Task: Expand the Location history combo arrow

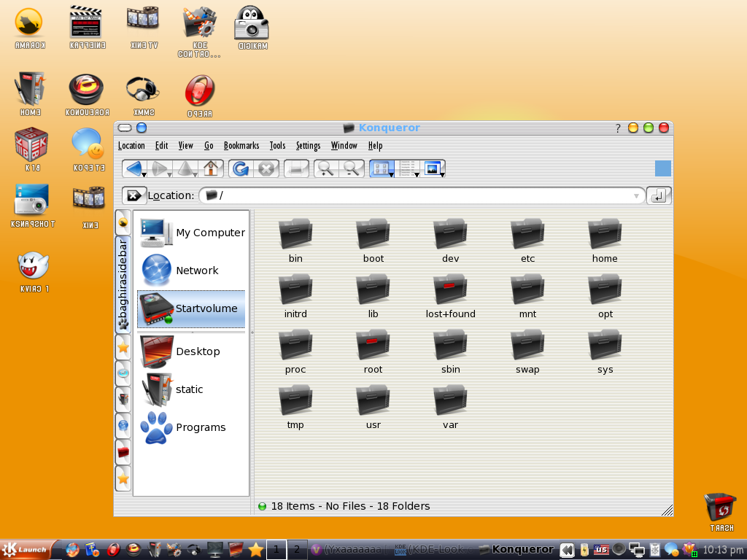Action: 636,195
